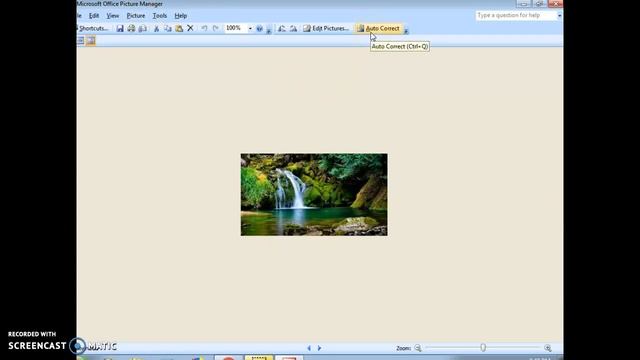Open the Tools menu

coord(160,16)
